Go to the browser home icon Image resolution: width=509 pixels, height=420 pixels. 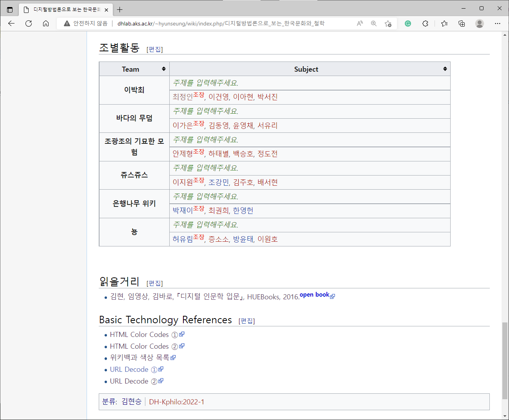[x=46, y=24]
